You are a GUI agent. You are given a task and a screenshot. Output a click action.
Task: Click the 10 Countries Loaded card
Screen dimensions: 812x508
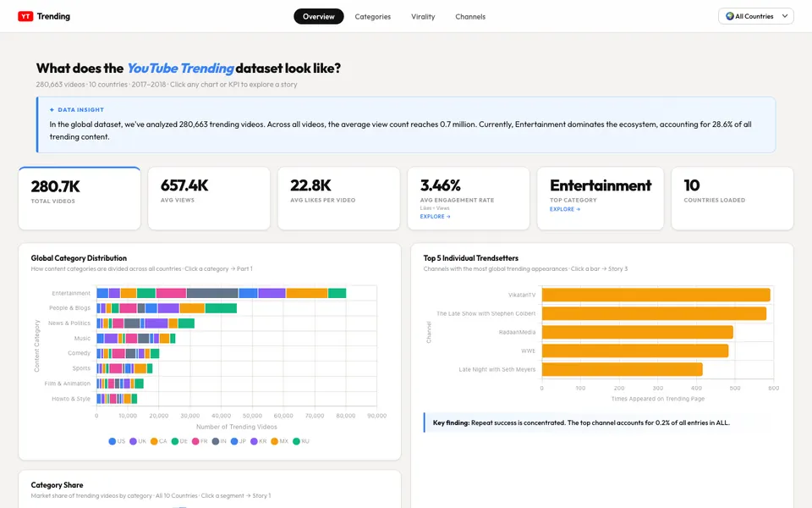(732, 198)
